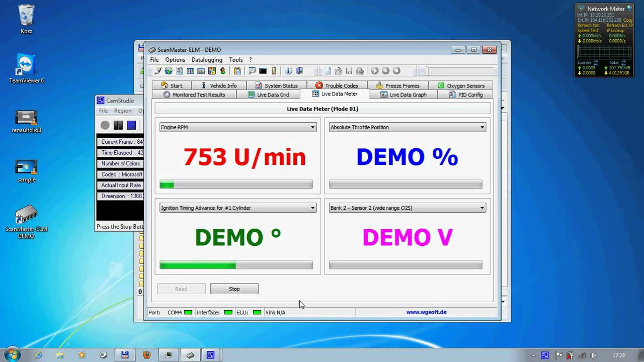Switch to Monitored Test Results tab

tap(194, 95)
